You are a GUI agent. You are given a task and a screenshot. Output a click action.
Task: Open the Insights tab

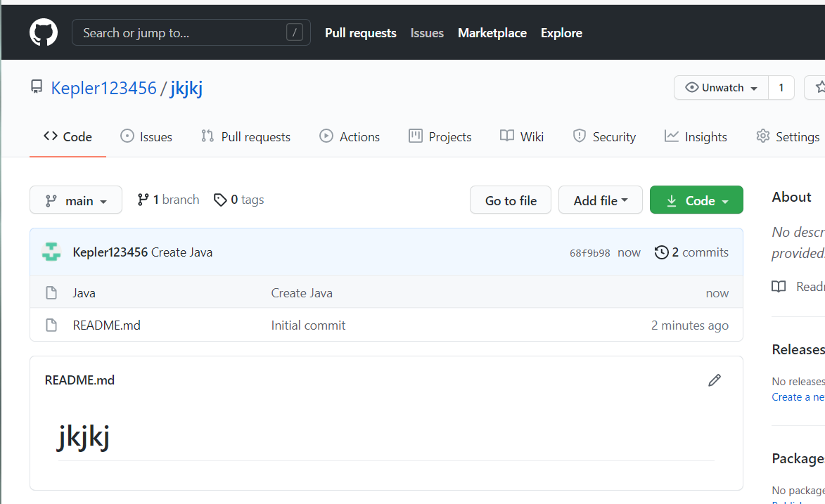pyautogui.click(x=696, y=137)
